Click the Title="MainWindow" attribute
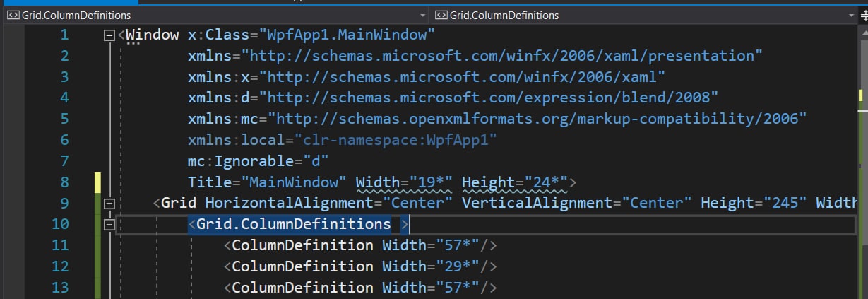 click(x=267, y=182)
